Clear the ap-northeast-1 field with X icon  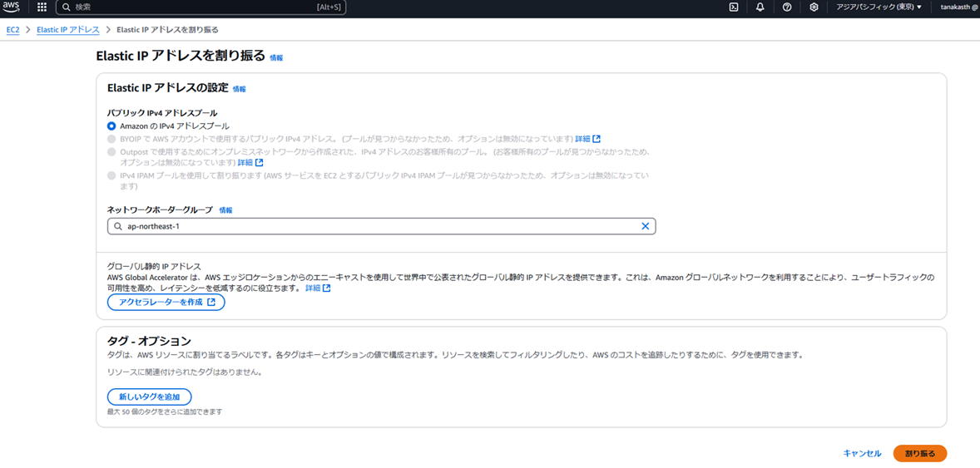tap(646, 226)
